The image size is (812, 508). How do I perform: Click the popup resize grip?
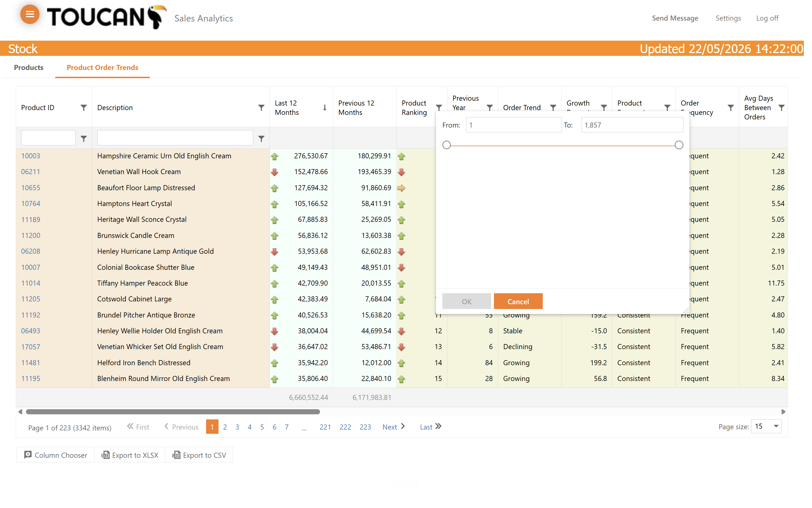686,311
